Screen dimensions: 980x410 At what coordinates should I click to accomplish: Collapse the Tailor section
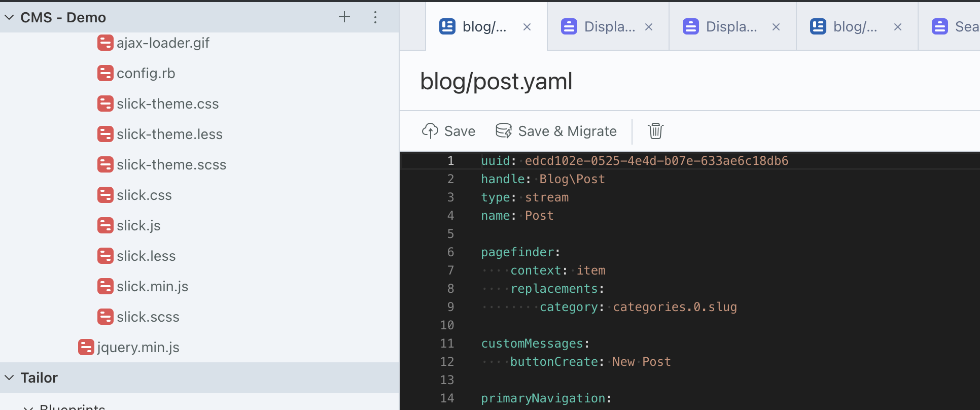(9, 378)
